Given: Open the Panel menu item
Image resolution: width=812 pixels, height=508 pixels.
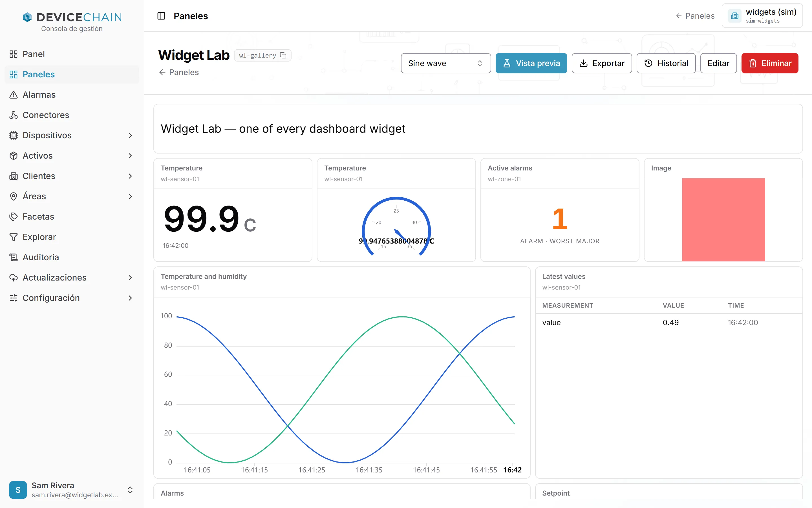Looking at the screenshot, I should pyautogui.click(x=72, y=54).
